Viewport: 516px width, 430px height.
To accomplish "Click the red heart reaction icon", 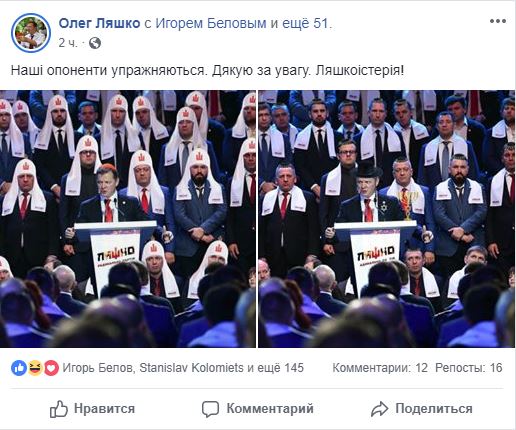I will point(51,368).
